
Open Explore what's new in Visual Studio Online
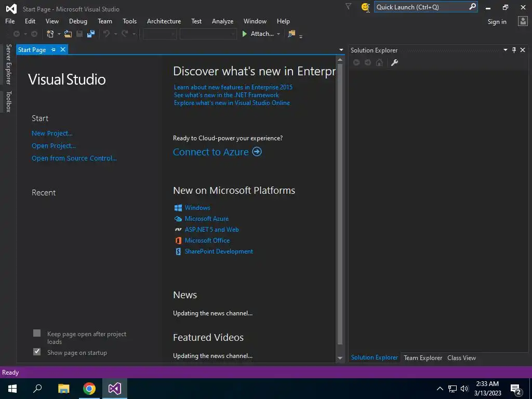tap(232, 103)
